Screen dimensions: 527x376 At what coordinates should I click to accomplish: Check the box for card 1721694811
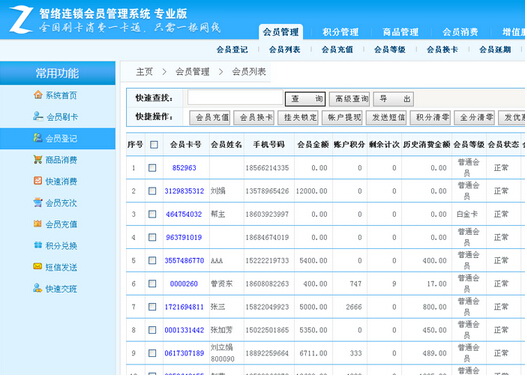point(152,307)
